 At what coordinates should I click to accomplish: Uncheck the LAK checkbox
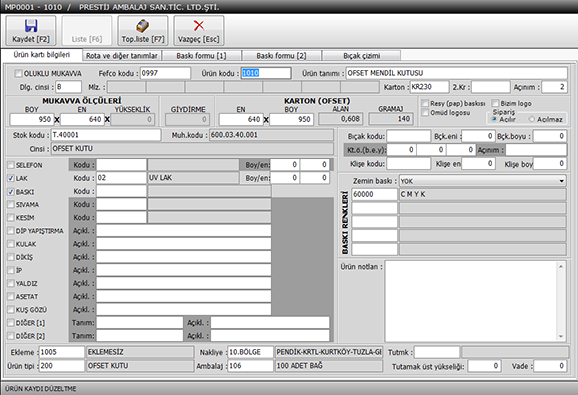11,178
